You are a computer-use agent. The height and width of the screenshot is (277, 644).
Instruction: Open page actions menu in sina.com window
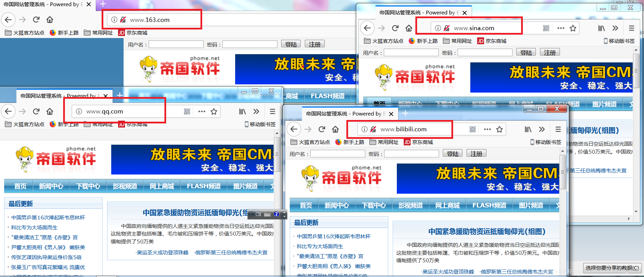[x=561, y=28]
